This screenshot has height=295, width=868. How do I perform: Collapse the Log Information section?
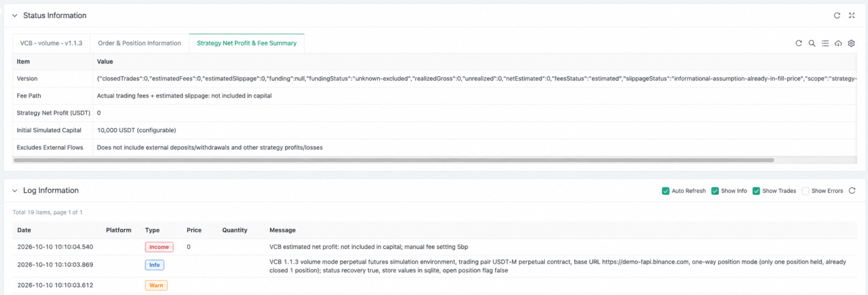[15, 191]
